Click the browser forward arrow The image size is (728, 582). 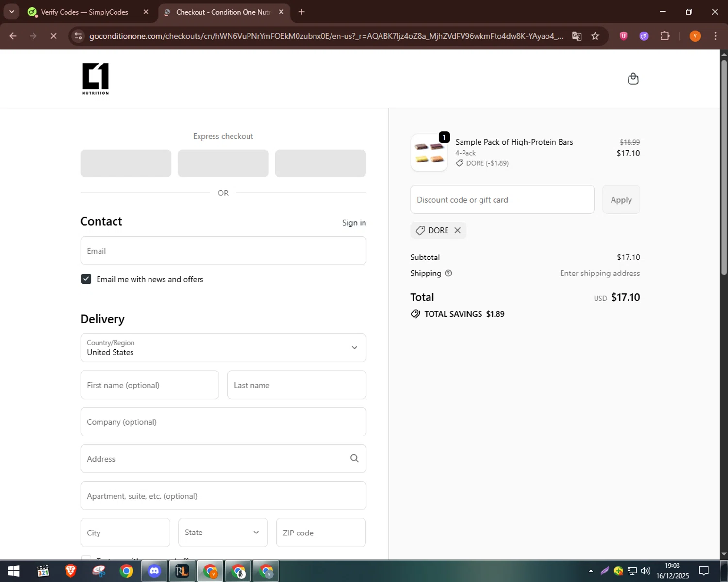(33, 36)
